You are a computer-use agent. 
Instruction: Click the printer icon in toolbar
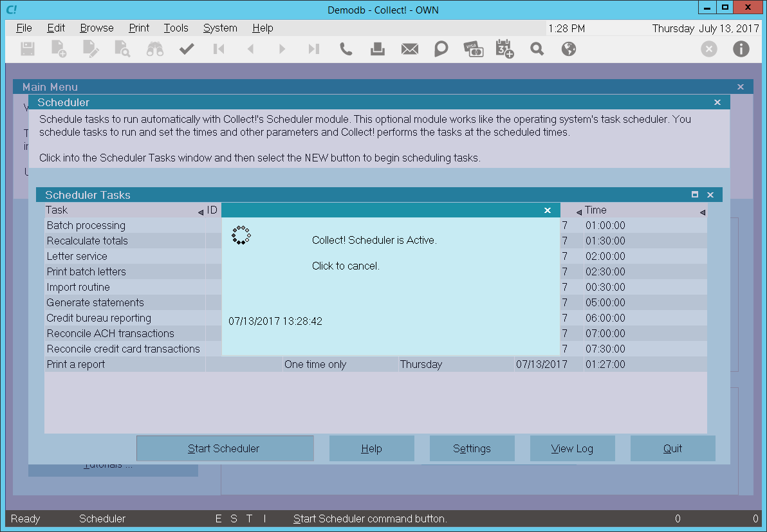[378, 49]
